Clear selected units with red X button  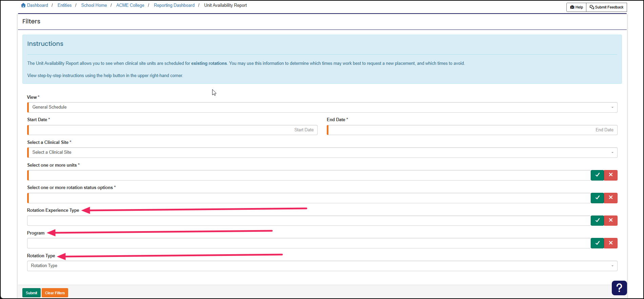click(611, 175)
